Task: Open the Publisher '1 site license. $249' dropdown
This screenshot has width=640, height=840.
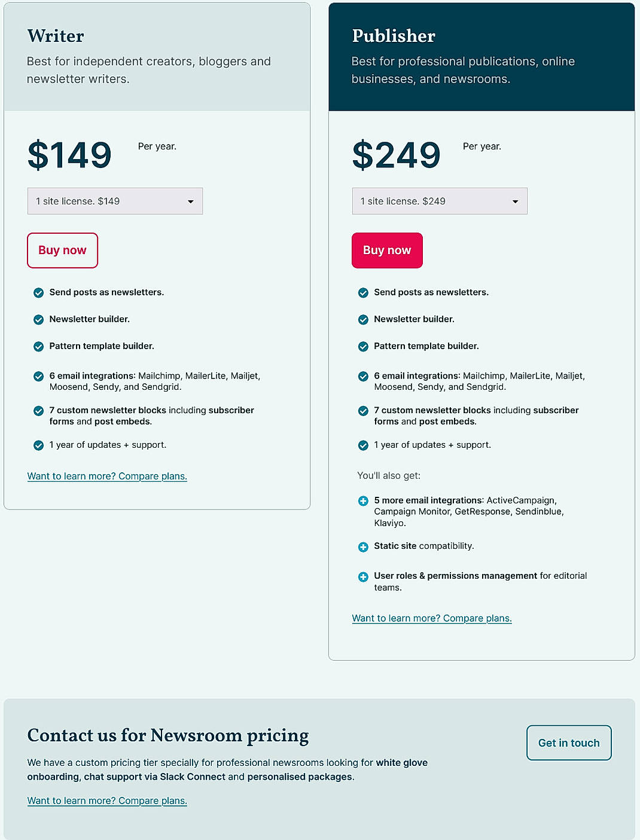Action: [x=440, y=201]
